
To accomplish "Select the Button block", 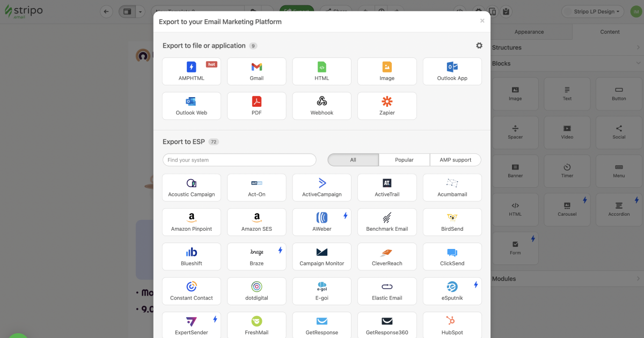I will [619, 94].
